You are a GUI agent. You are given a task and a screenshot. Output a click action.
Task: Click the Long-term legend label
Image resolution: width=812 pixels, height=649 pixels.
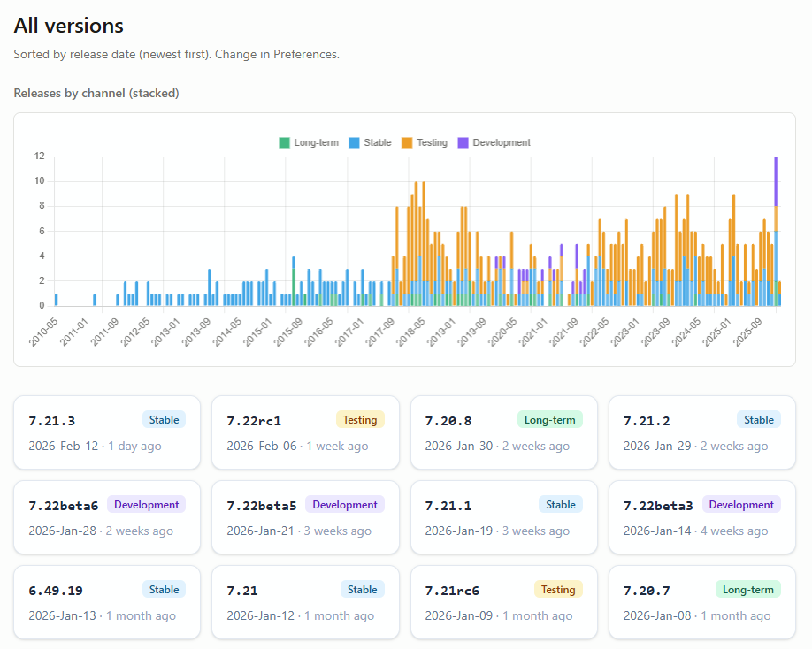click(316, 143)
